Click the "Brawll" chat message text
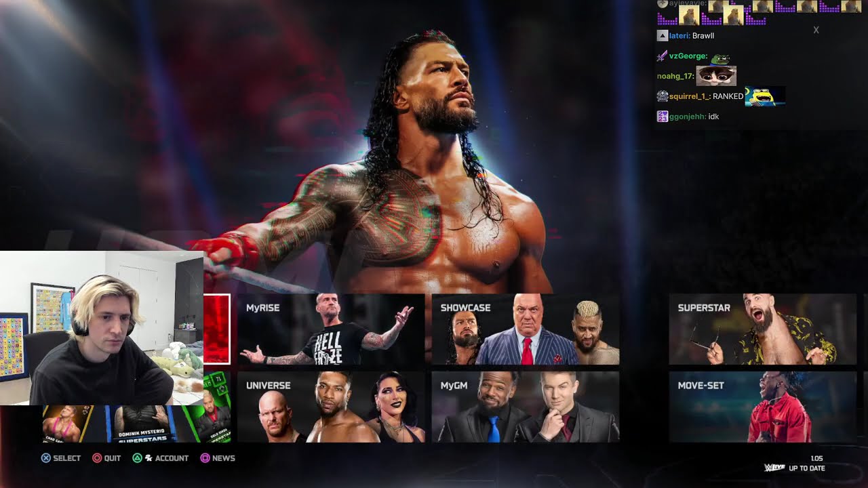Image resolution: width=868 pixels, height=488 pixels. (x=703, y=35)
